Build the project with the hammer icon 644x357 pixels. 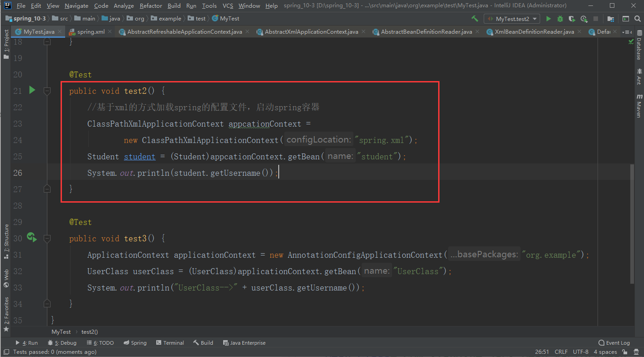point(475,19)
